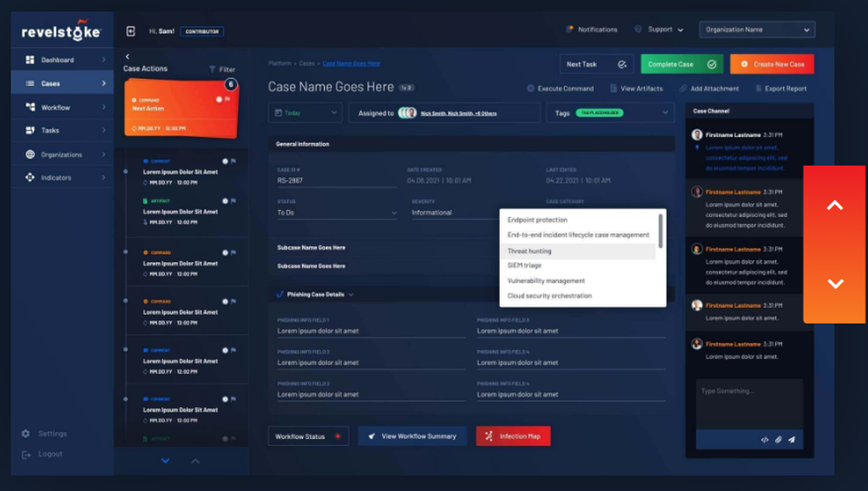Open the Filter funnel icon

click(x=212, y=69)
